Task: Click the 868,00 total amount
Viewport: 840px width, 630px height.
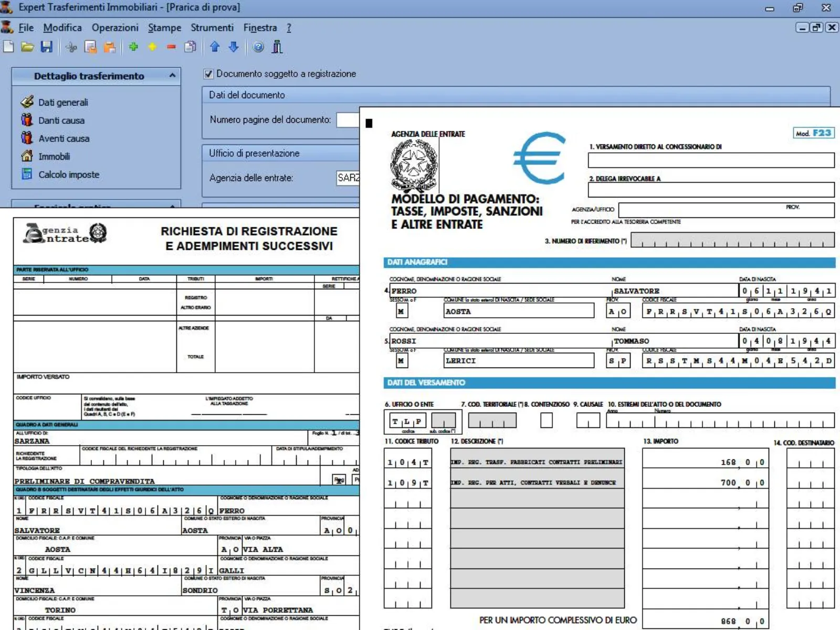Action: (x=742, y=621)
